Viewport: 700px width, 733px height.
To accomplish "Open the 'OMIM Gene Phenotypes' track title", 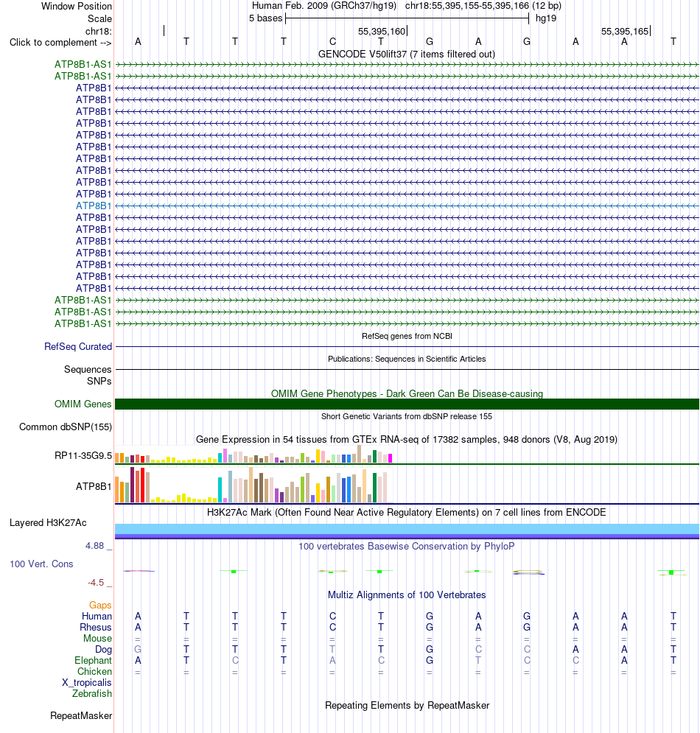I will 407,393.
